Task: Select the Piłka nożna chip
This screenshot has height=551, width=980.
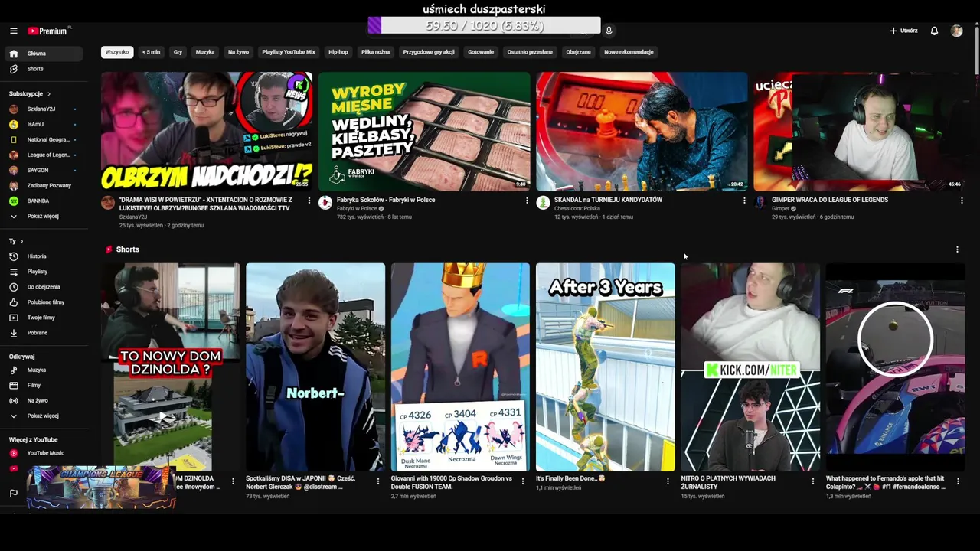Action: tap(376, 52)
